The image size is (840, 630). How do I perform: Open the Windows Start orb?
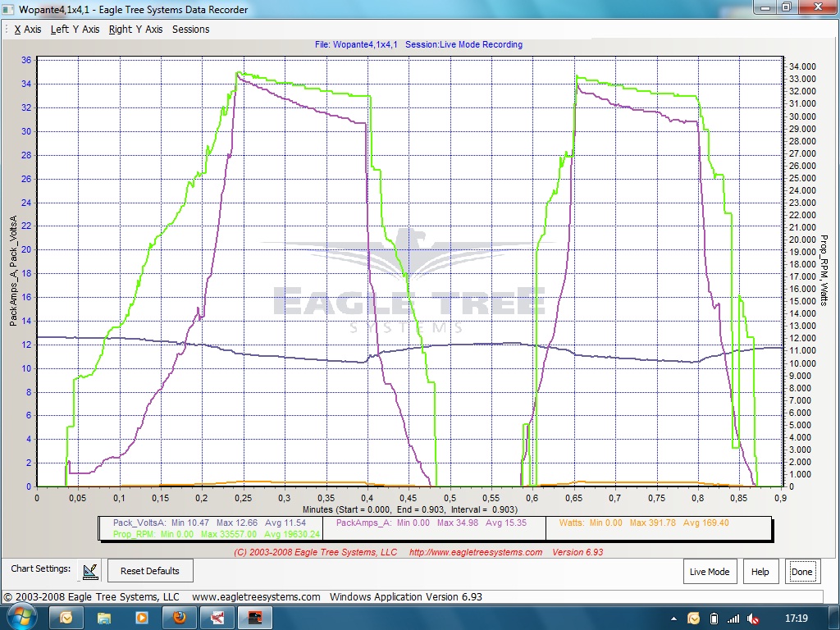click(21, 618)
